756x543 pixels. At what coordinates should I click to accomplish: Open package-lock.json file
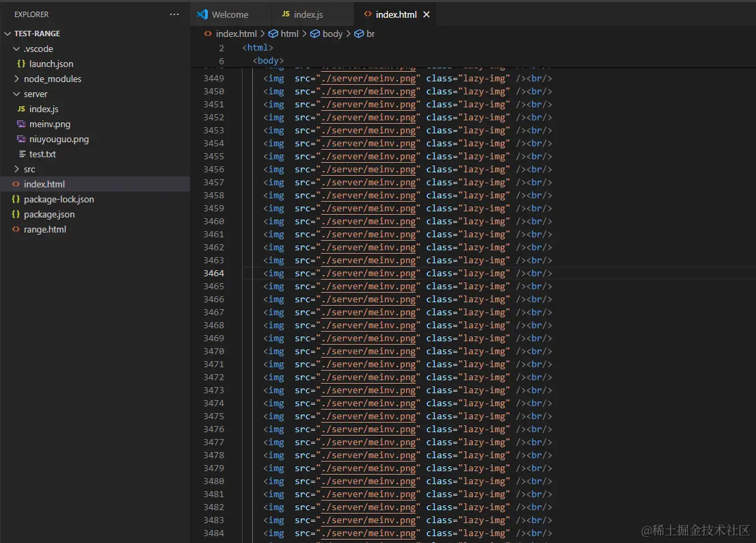pyautogui.click(x=59, y=199)
